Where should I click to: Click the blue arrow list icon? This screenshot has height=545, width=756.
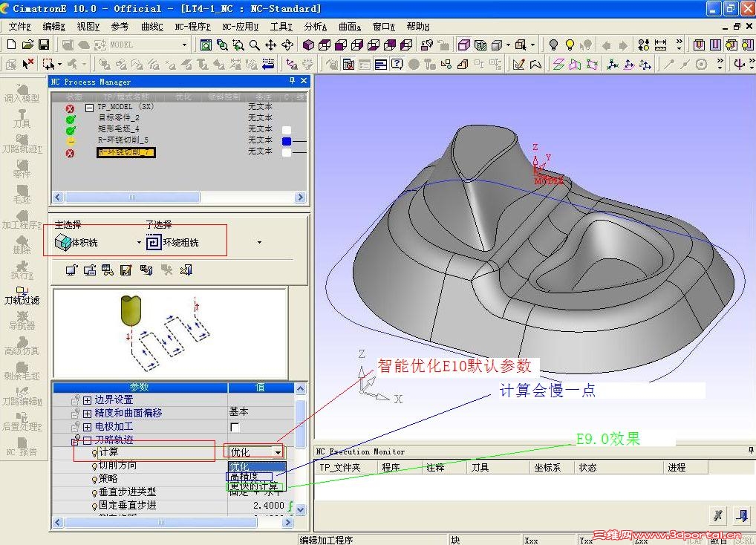click(269, 64)
